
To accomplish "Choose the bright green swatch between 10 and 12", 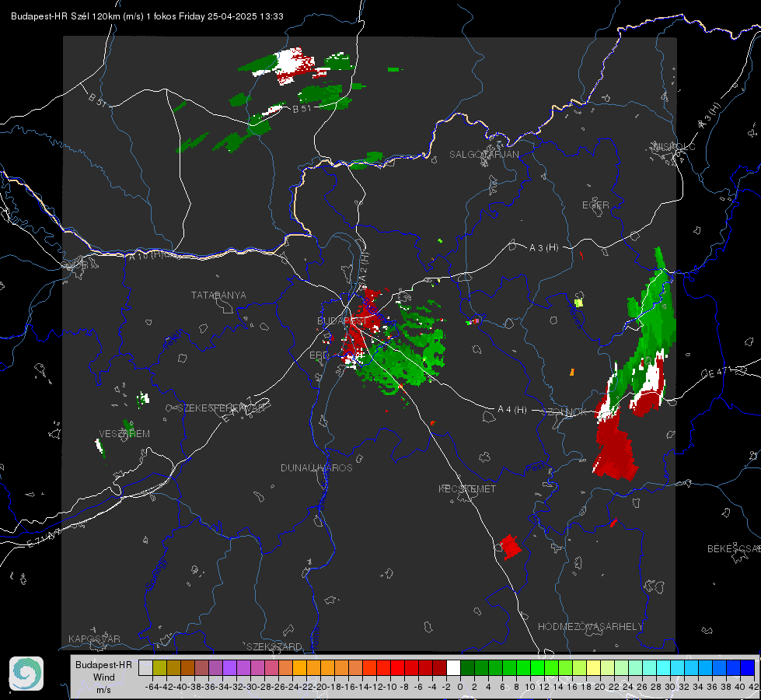I will point(537,668).
